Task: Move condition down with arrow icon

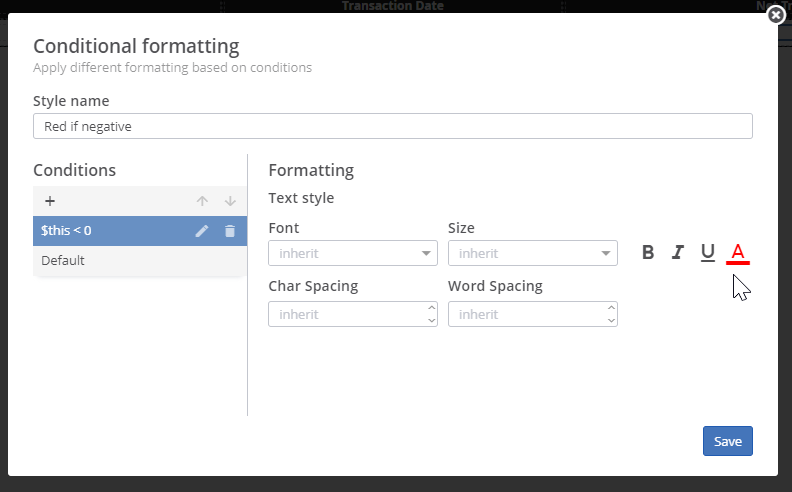Action: click(230, 201)
